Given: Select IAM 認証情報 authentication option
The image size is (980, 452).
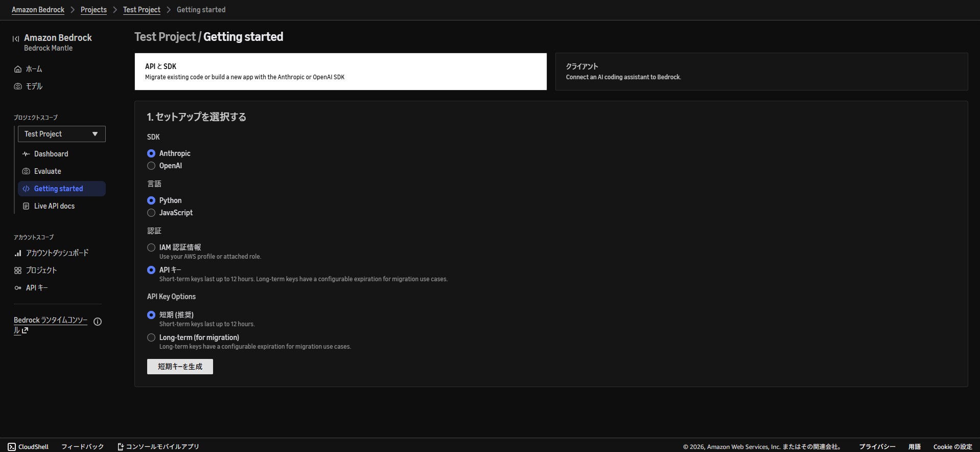Looking at the screenshot, I should coord(151,247).
